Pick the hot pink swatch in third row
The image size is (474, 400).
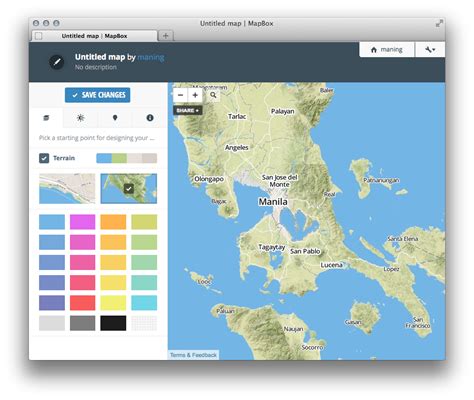[83, 262]
